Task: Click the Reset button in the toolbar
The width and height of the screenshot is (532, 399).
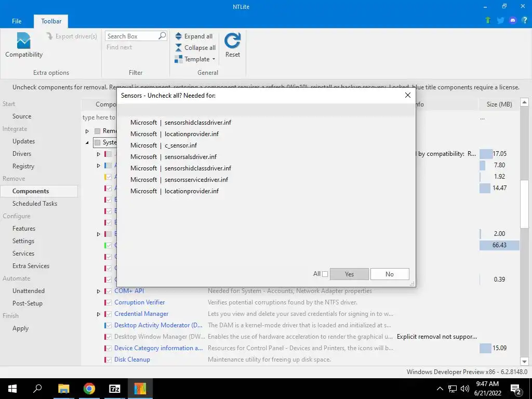Action: pos(232,45)
